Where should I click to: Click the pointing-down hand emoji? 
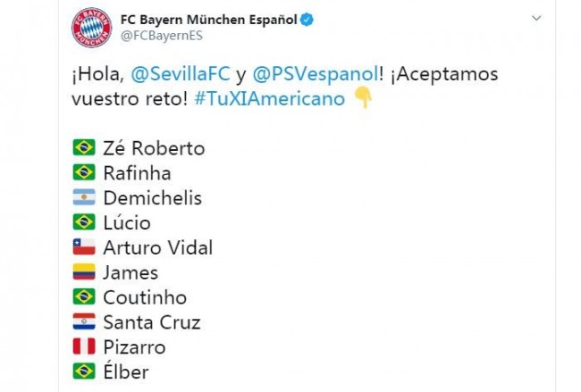tap(363, 98)
